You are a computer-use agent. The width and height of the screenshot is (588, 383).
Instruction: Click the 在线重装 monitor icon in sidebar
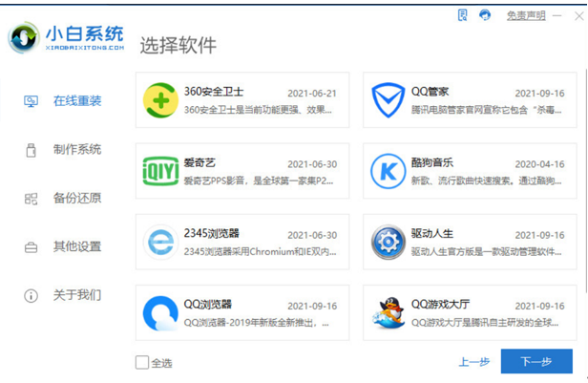(31, 101)
